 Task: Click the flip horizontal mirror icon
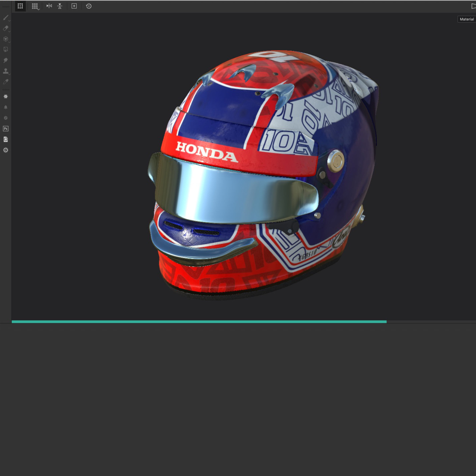point(49,6)
